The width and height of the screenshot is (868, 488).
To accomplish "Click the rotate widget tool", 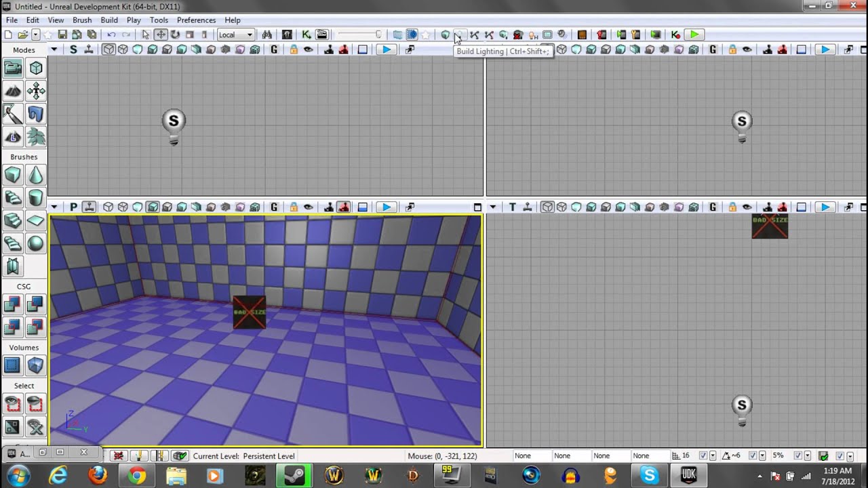I will (176, 35).
